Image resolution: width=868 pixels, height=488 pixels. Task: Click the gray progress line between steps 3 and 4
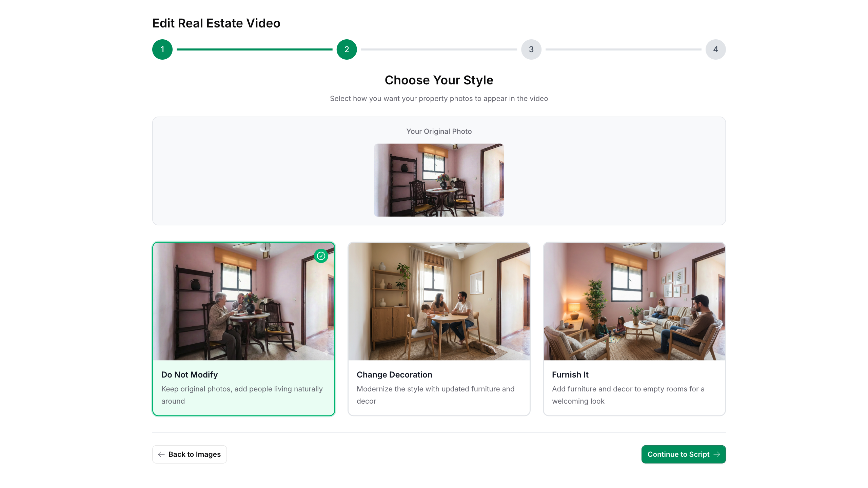click(x=623, y=49)
